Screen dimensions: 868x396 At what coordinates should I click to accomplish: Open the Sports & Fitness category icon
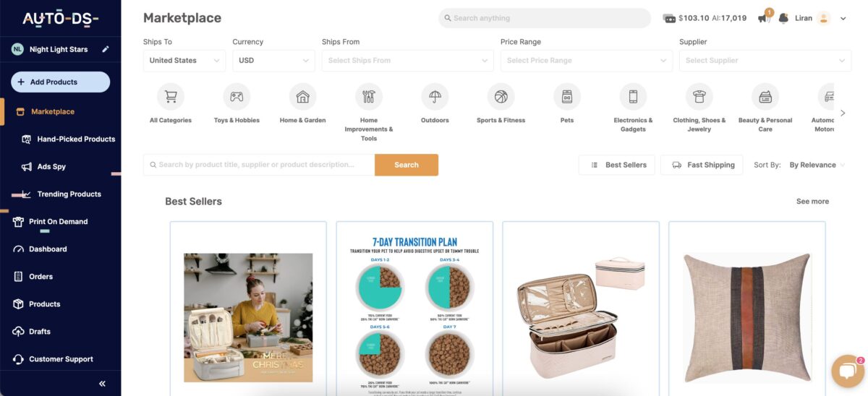501,96
